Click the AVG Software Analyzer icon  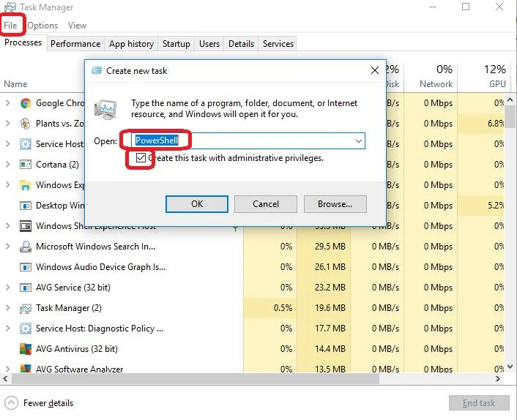26,368
